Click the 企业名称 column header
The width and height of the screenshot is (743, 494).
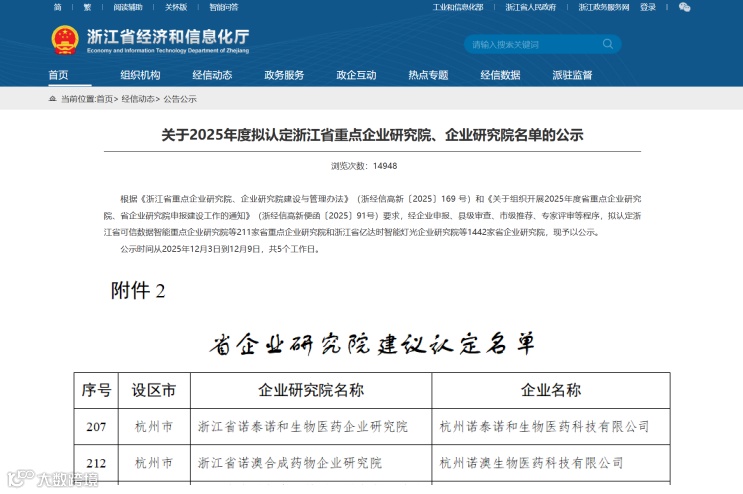pos(551,390)
